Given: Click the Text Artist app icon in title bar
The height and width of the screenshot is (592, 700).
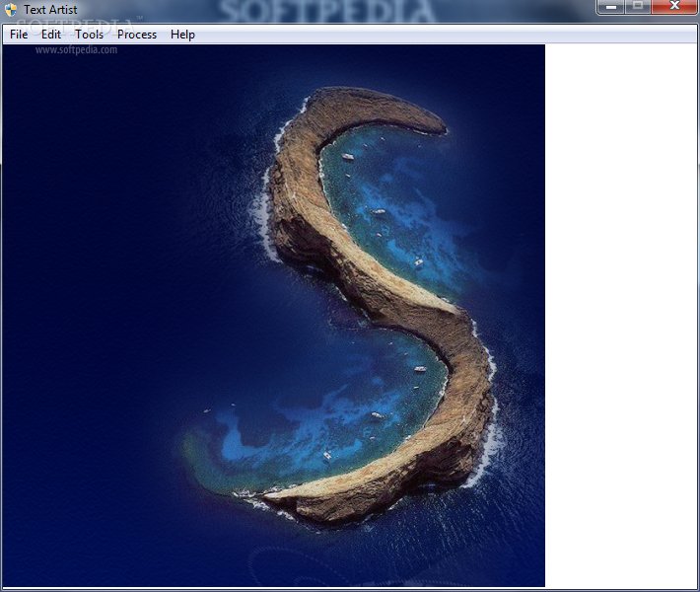Looking at the screenshot, I should point(11,10).
